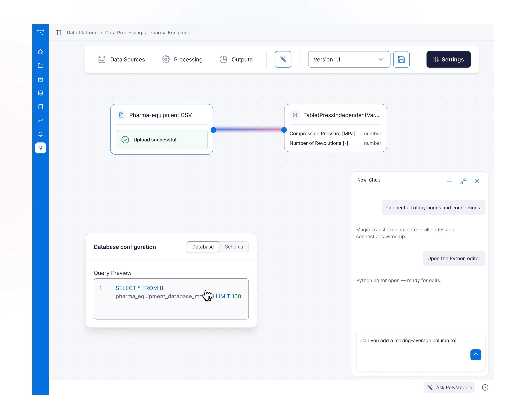Open the database sidebar icon

pos(40,93)
